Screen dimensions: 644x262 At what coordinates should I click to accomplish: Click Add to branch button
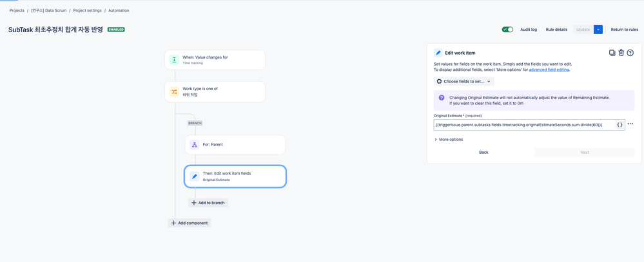pyautogui.click(x=208, y=203)
